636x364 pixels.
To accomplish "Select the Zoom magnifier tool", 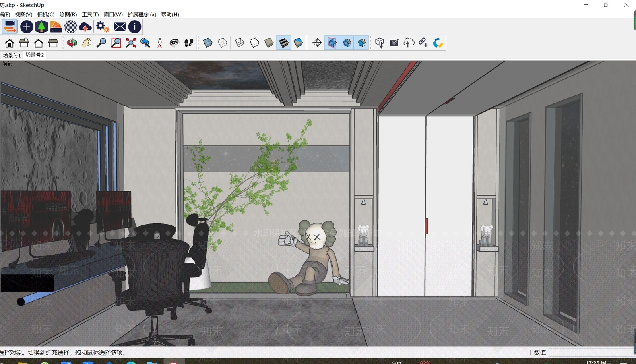I will coord(101,43).
